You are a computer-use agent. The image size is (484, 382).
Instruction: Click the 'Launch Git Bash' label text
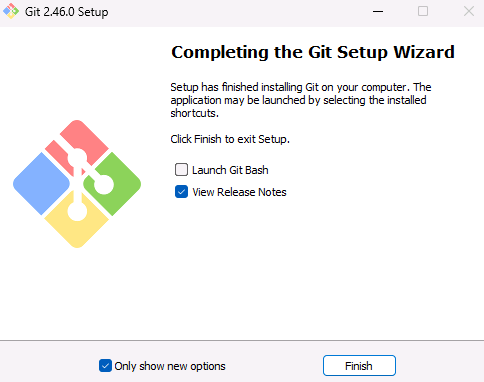(x=230, y=170)
